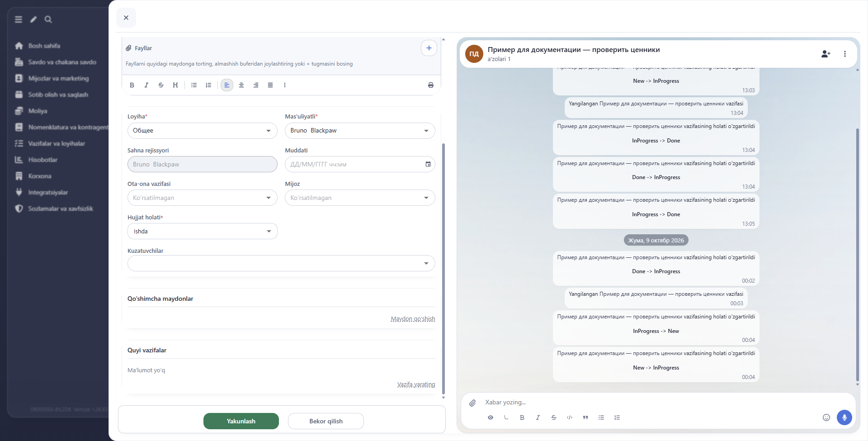This screenshot has width=868, height=441.
Task: Add a file with the plus button
Action: (429, 48)
